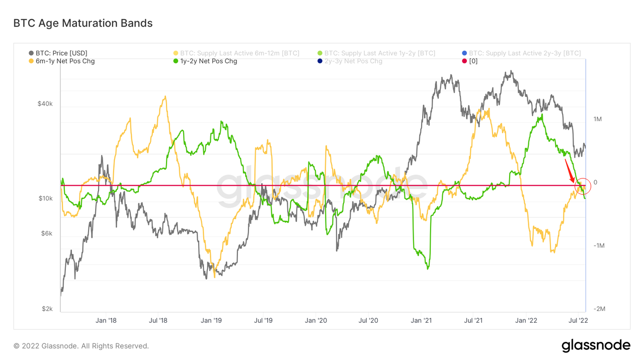Image resolution: width=644 pixels, height=362 pixels.
Task: Enable the Supply Last Active 1y-2y series
Action: [x=379, y=53]
